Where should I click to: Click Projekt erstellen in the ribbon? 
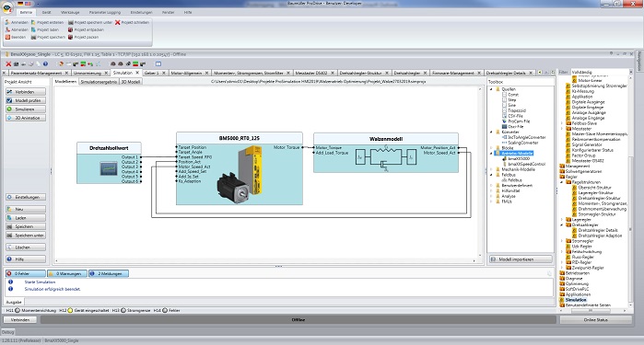tap(47, 23)
